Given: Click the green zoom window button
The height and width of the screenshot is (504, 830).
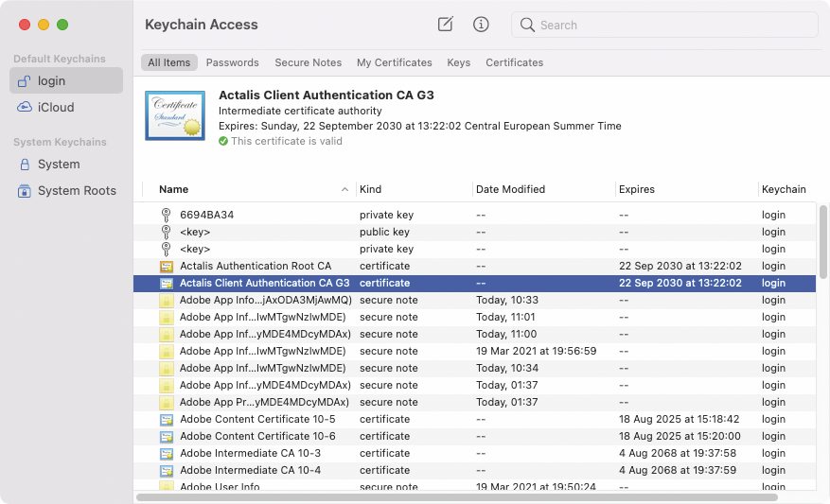Looking at the screenshot, I should click(x=62, y=25).
